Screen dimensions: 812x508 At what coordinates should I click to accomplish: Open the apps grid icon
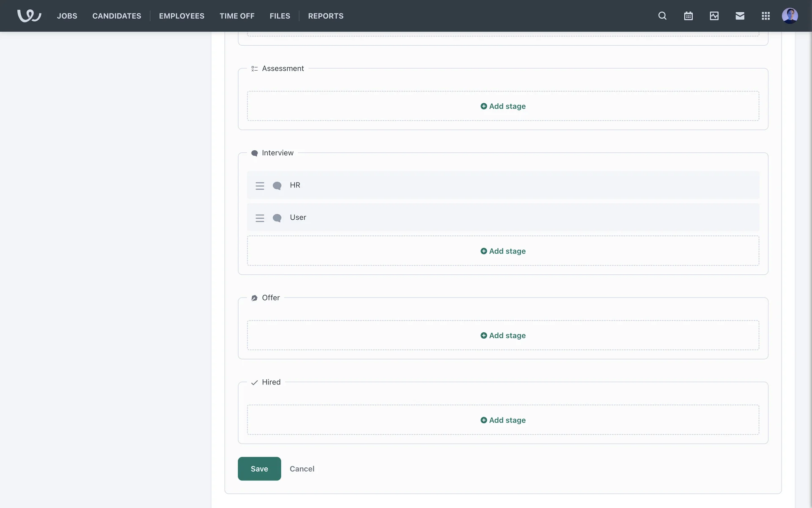click(x=765, y=16)
